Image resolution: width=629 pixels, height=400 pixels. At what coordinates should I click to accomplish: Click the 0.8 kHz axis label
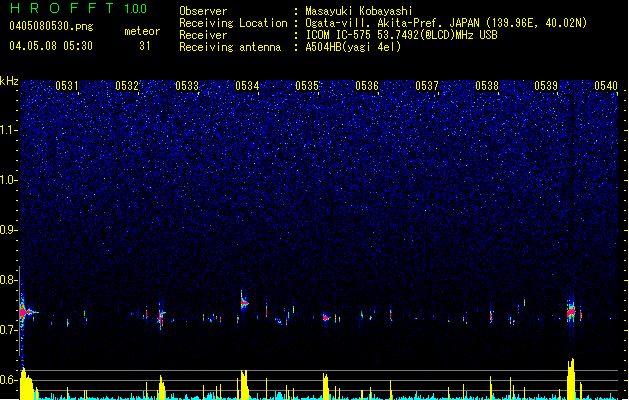tap(9, 280)
